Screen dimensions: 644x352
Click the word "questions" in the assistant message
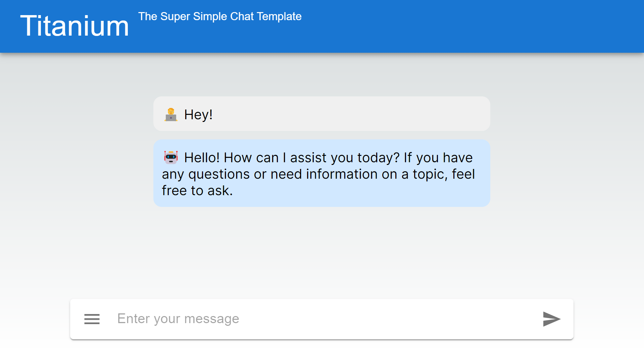[x=219, y=174]
